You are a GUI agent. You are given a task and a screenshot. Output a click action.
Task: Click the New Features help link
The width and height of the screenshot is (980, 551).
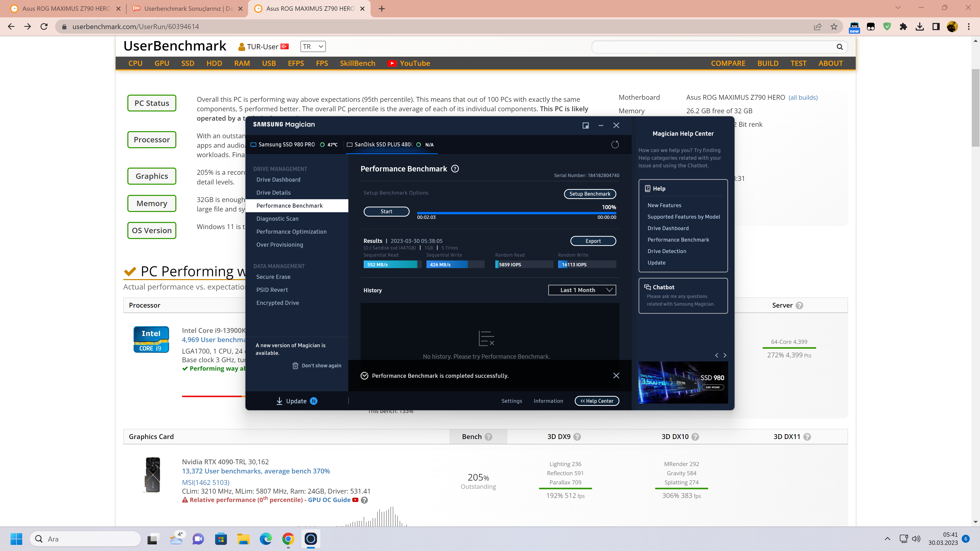click(664, 205)
